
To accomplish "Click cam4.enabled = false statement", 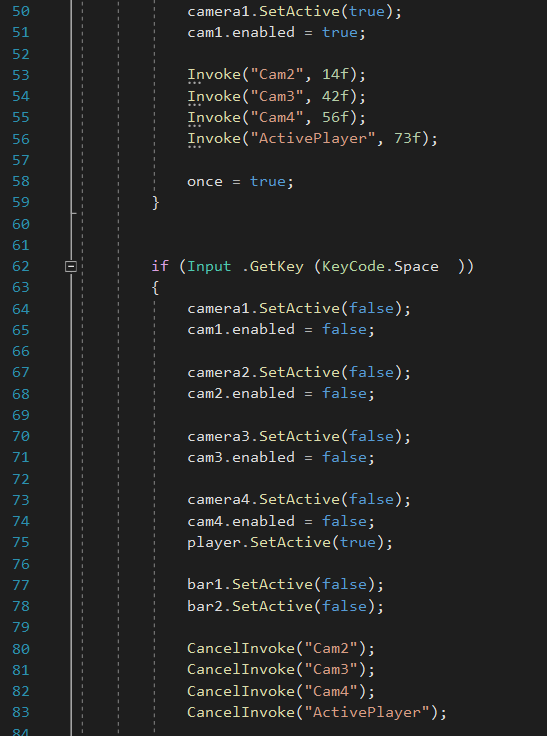I will [x=281, y=521].
